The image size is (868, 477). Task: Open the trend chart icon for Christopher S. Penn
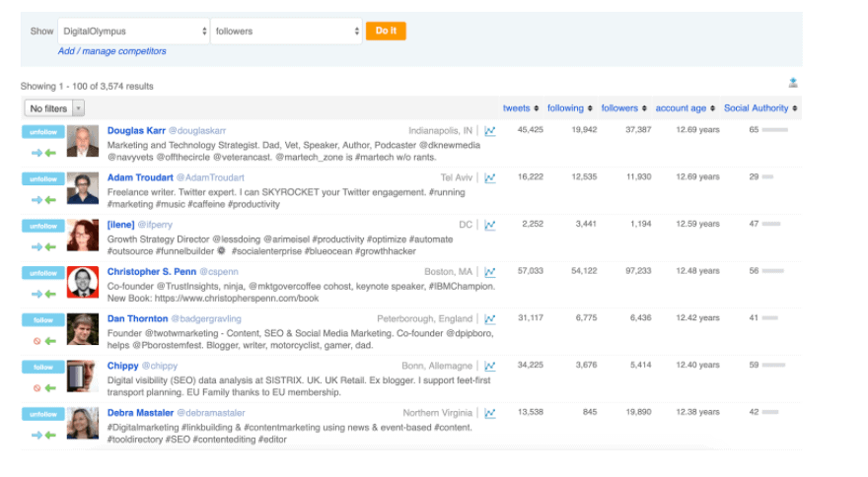490,272
